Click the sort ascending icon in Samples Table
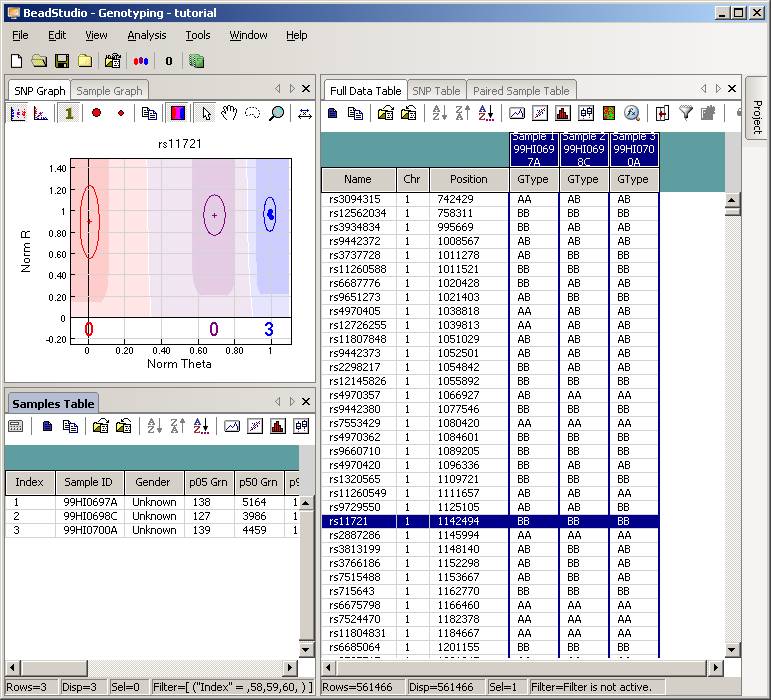771x700 pixels. [x=154, y=426]
